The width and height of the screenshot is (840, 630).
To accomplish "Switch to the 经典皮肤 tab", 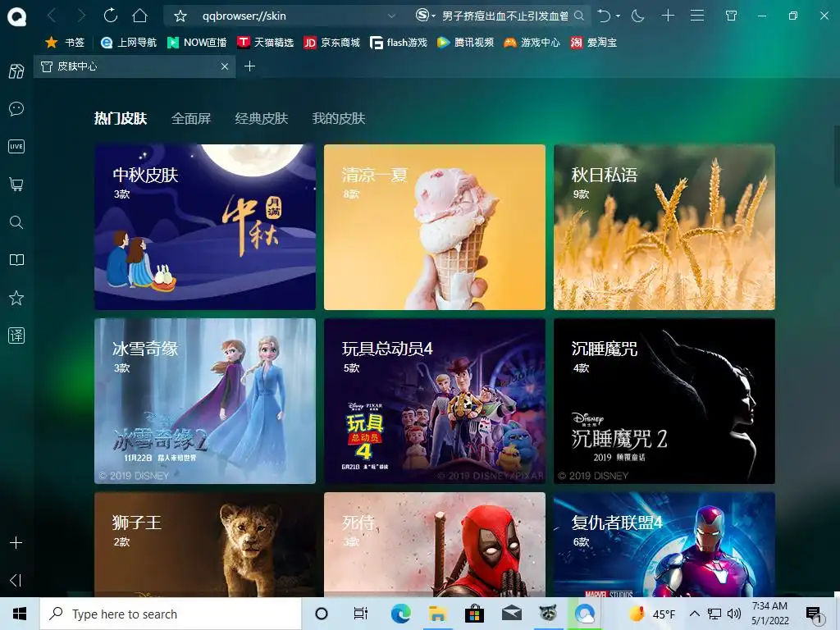I will click(x=262, y=118).
